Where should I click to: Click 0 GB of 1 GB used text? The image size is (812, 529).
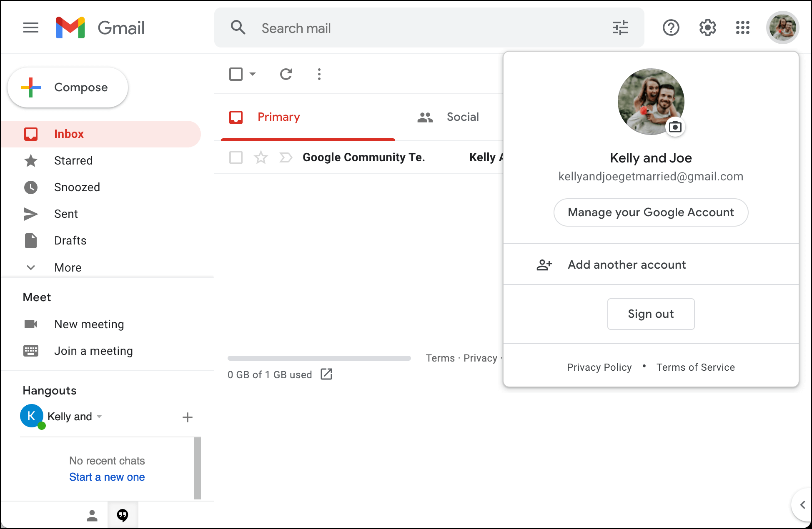click(x=270, y=374)
